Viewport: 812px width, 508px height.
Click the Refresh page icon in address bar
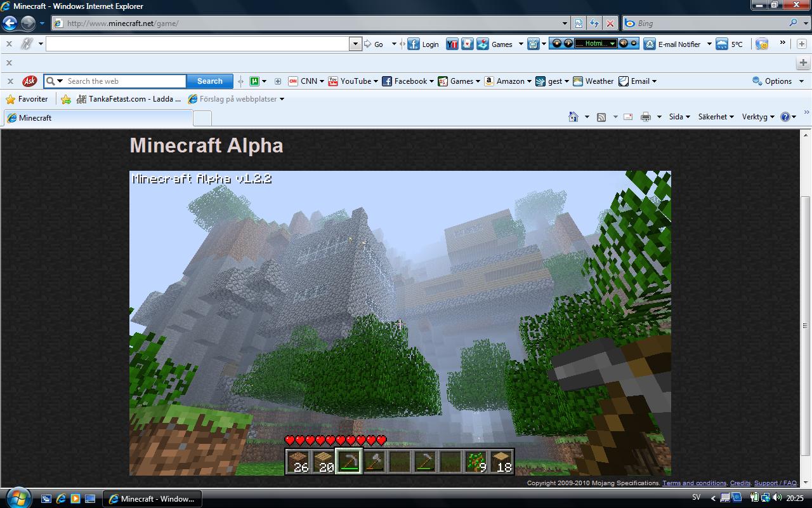(594, 23)
